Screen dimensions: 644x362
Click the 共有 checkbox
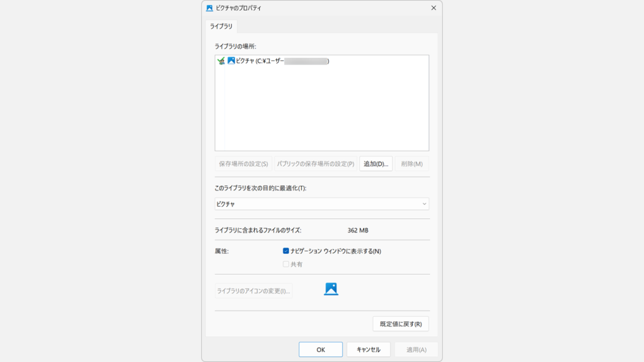pyautogui.click(x=286, y=264)
